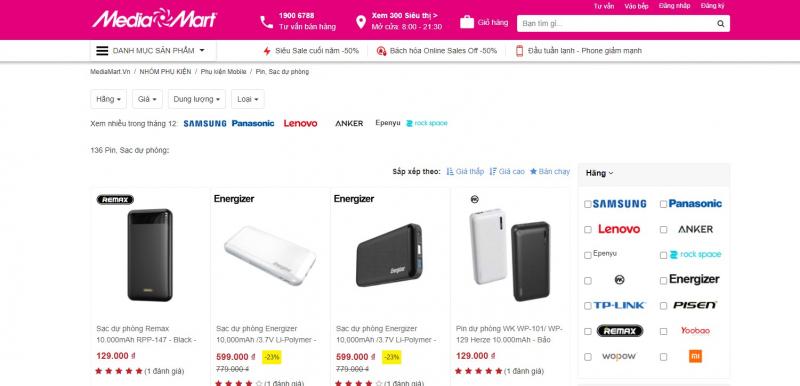Open the Hãng filter dropdown
800x386 pixels.
[108, 99]
